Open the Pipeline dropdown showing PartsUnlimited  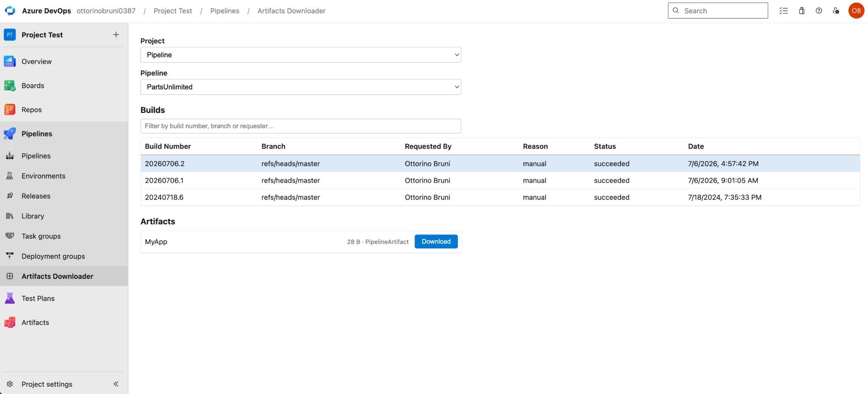point(301,87)
